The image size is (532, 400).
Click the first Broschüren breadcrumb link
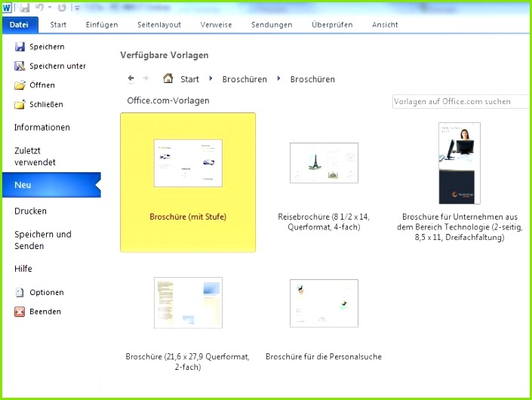[x=244, y=79]
